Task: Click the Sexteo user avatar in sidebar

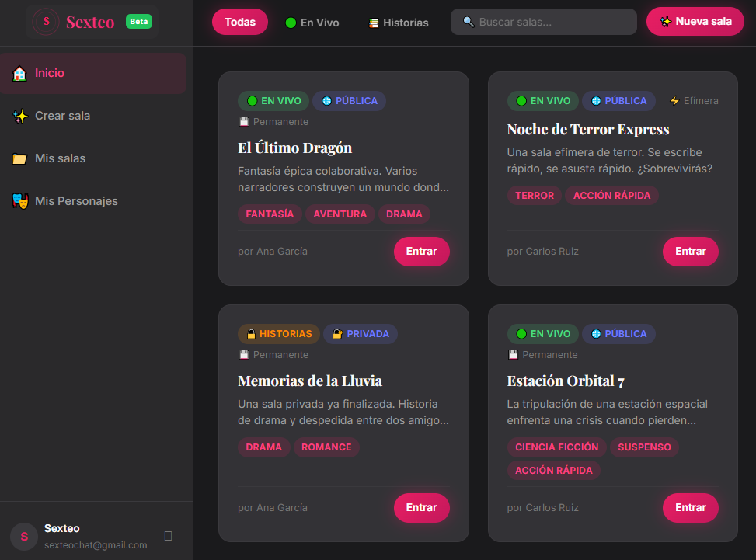Action: tap(24, 536)
